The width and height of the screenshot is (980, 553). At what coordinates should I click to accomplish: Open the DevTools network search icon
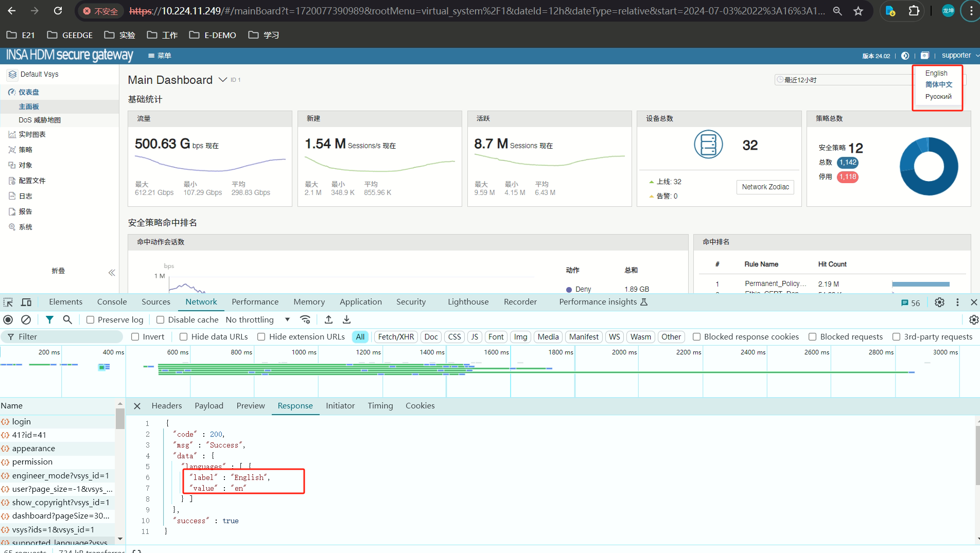point(67,319)
